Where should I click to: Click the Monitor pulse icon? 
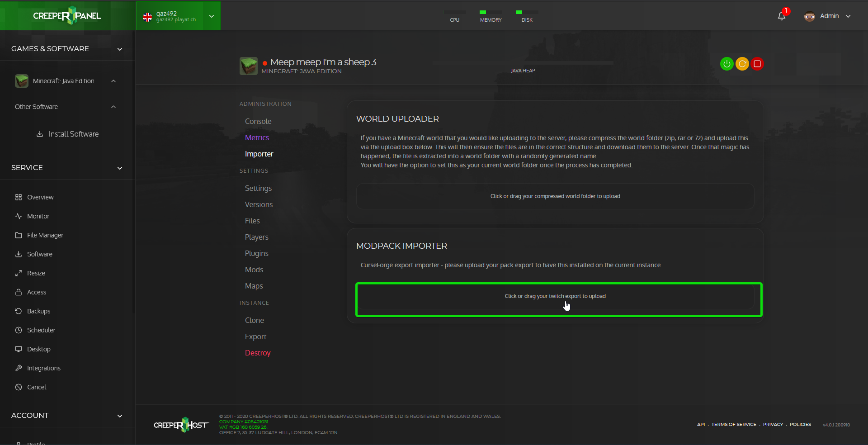(x=19, y=216)
